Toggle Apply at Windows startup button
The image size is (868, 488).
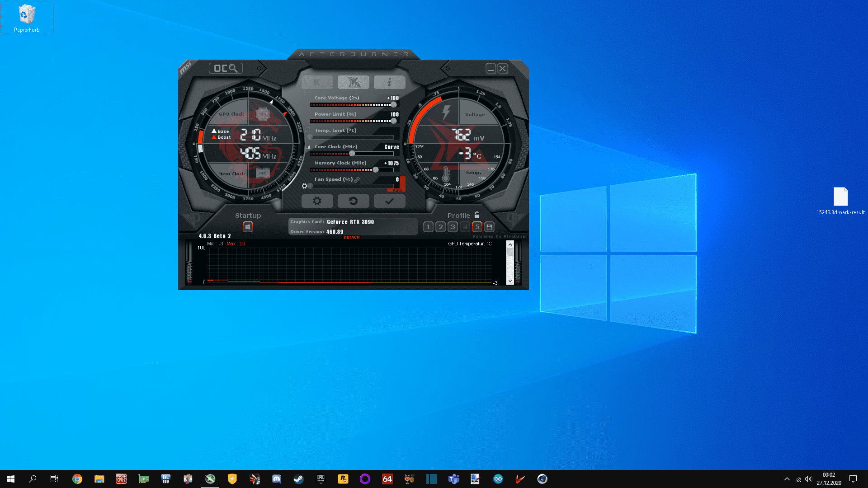[248, 227]
